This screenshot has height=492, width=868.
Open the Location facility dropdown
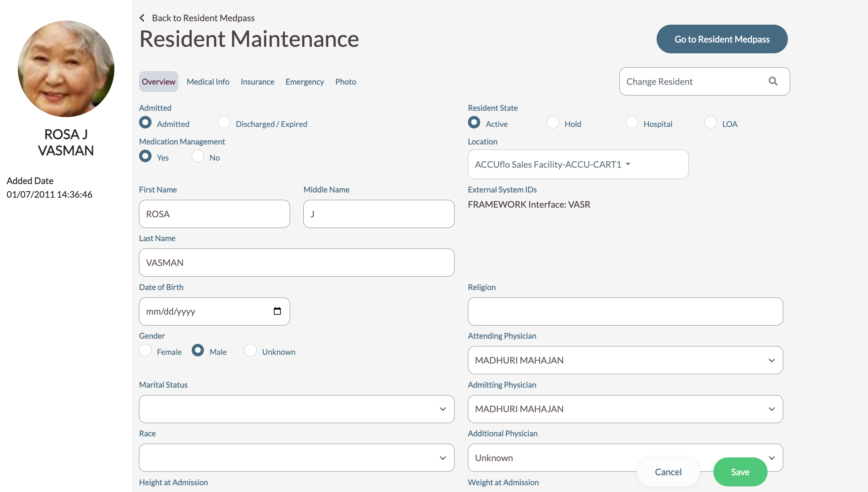coord(578,165)
